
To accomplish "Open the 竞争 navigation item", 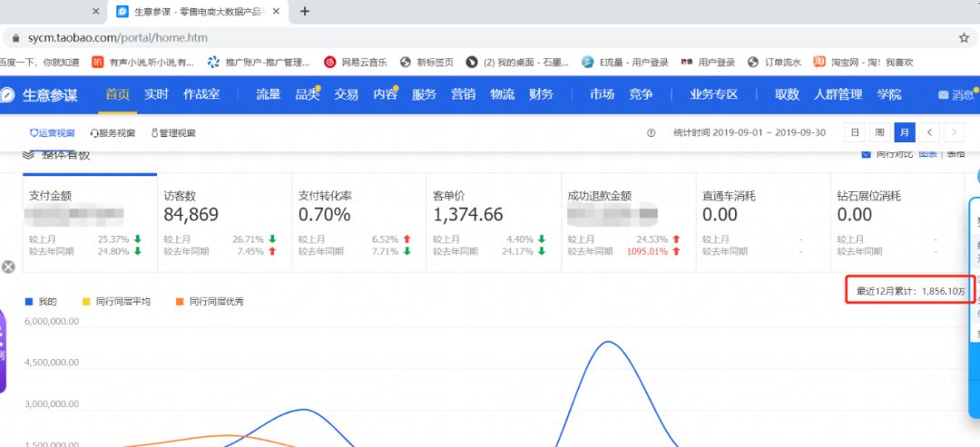I will point(641,95).
